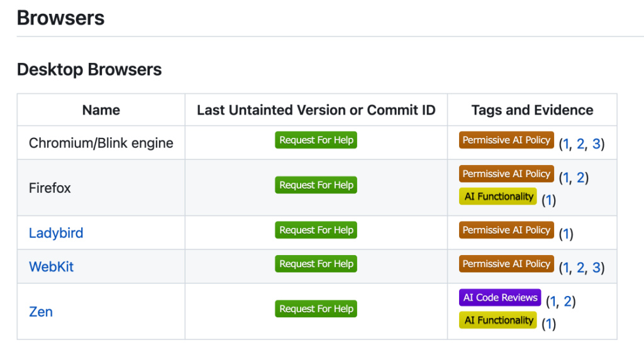The height and width of the screenshot is (352, 644).
Task: Click Request For Help badge in Zen row
Action: click(316, 309)
